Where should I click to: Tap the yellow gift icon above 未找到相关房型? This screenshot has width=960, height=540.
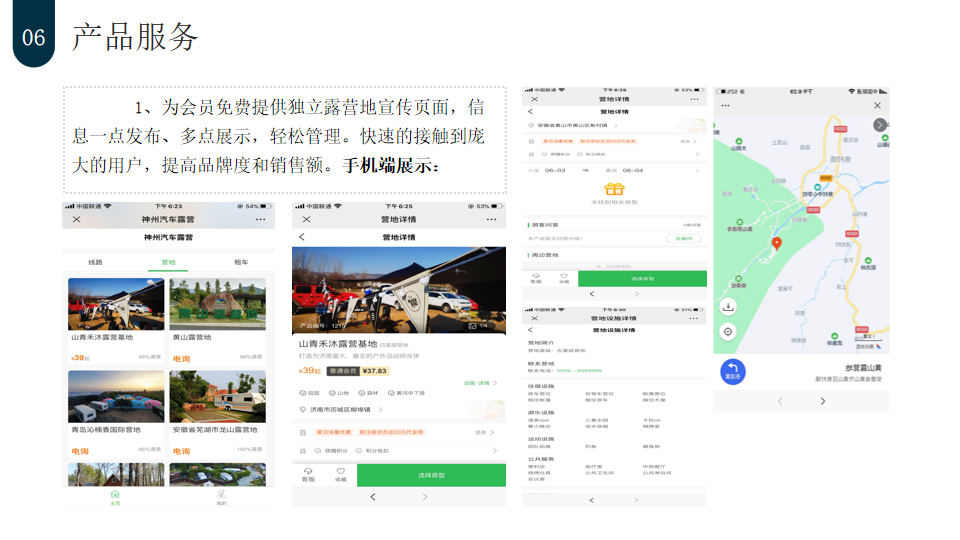point(614,189)
